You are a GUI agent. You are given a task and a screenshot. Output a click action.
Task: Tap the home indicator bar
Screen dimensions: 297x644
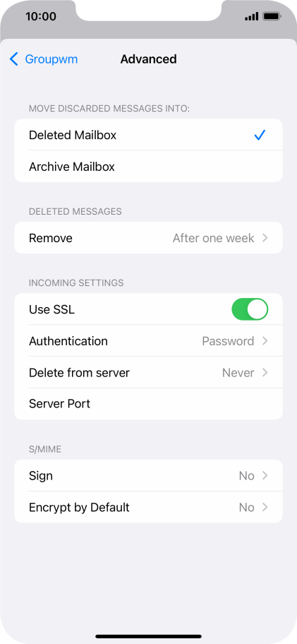coord(148,636)
